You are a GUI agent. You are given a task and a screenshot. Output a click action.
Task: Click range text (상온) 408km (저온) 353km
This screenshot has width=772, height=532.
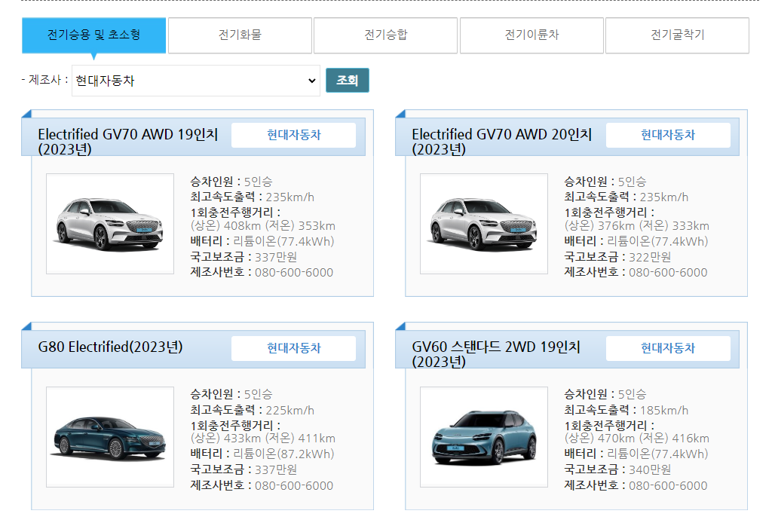[x=263, y=226]
